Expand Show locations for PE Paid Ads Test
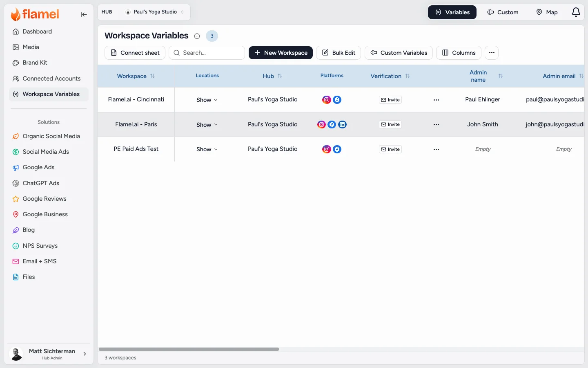The height and width of the screenshot is (368, 588). pos(207,149)
